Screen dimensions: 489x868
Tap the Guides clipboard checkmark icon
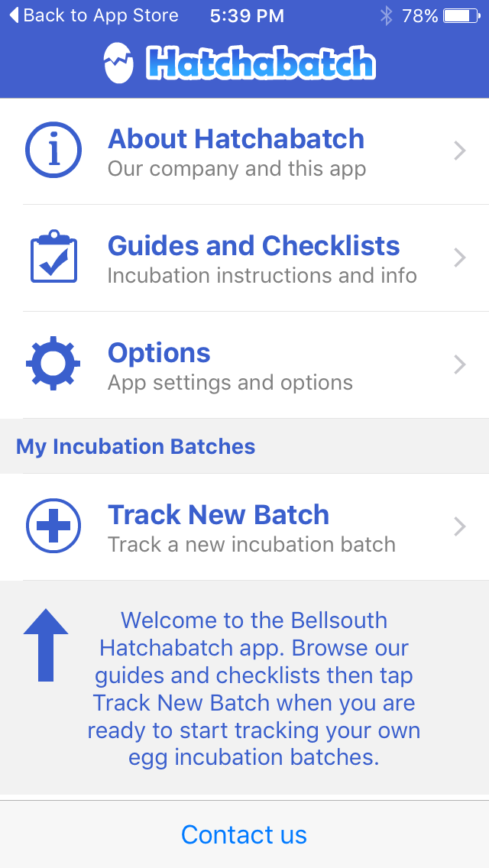point(53,257)
